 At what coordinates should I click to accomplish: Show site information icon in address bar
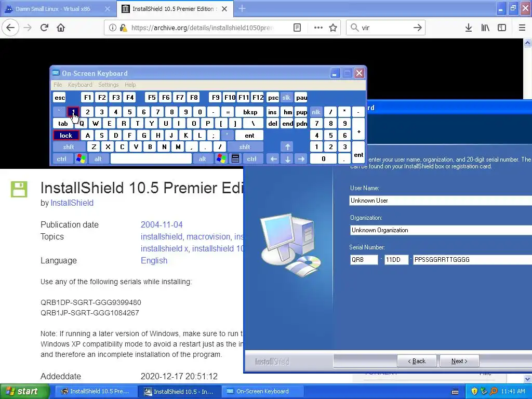pos(113,28)
